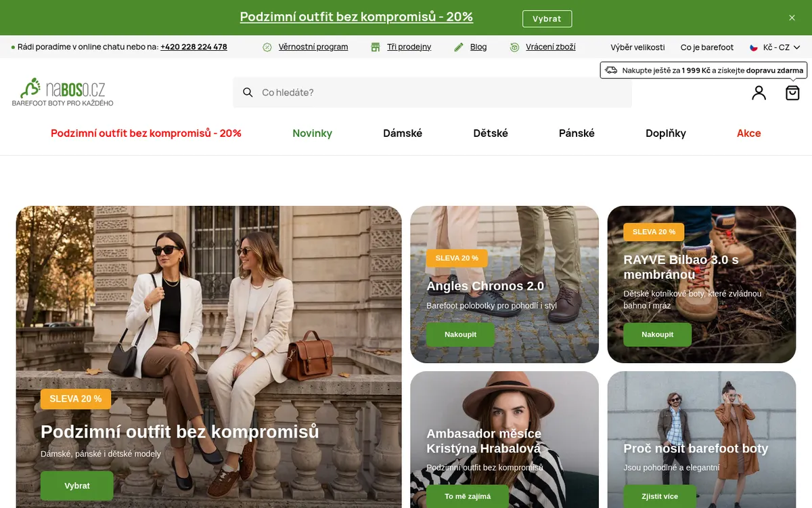Call phone number +420 228 224 478
This screenshot has width=812, height=508.
pos(194,47)
